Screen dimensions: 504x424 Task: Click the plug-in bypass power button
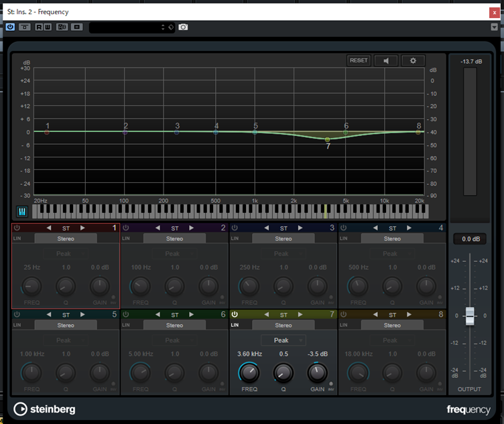(10, 27)
